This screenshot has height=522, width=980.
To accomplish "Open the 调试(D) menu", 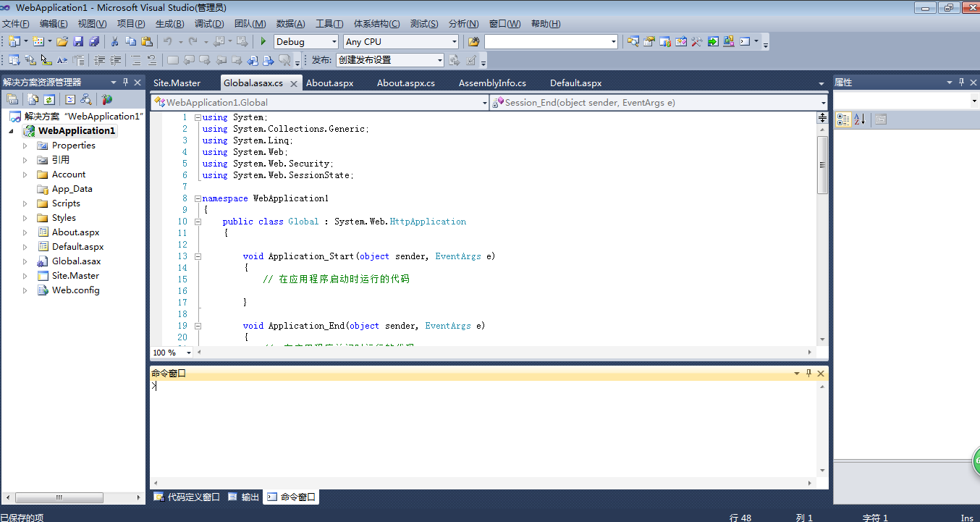I will pyautogui.click(x=209, y=24).
